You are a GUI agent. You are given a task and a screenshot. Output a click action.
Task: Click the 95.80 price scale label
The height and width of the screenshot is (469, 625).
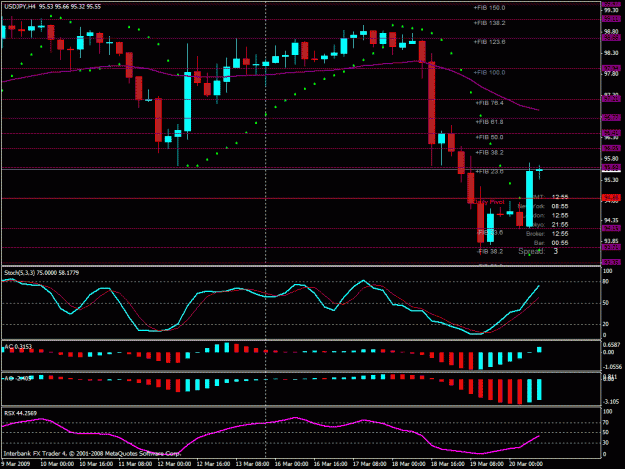[611, 159]
